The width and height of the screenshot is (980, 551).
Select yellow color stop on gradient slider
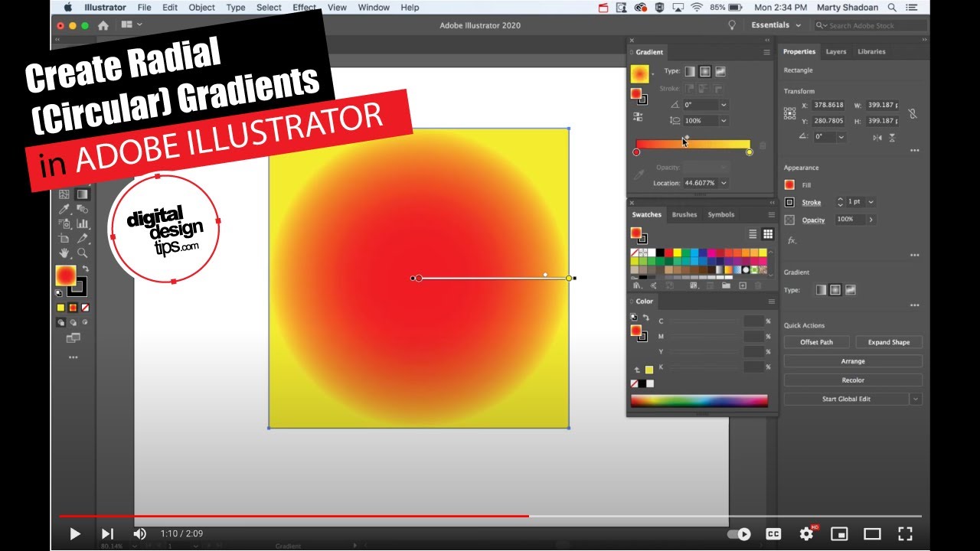pyautogui.click(x=750, y=152)
